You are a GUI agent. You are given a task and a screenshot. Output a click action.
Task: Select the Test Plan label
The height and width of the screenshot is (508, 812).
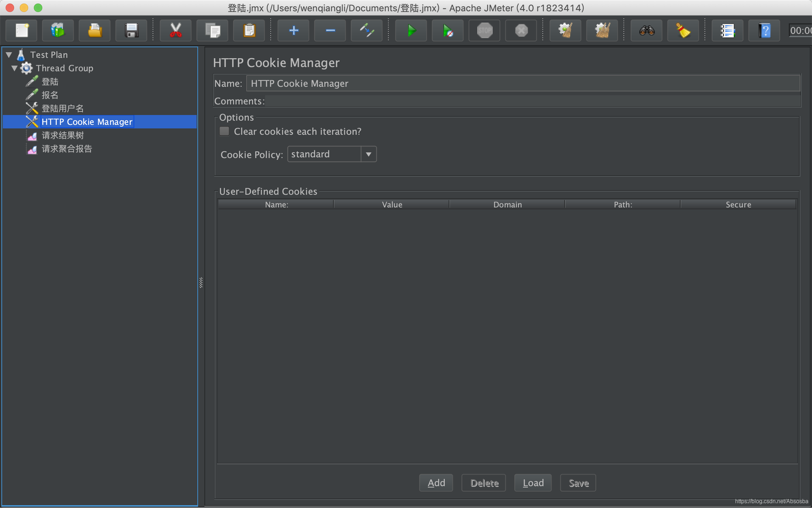tap(49, 55)
